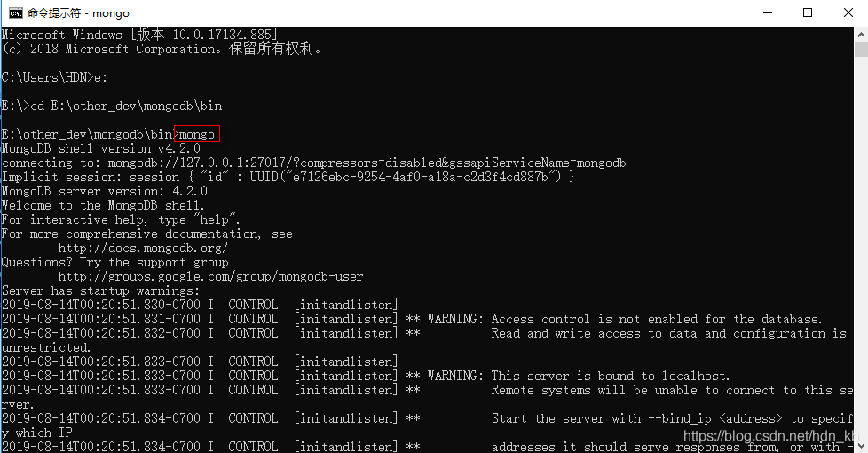Click the groups.google.com mongodb-user URL
Viewport: 868px width, 453px height.
[x=210, y=276]
